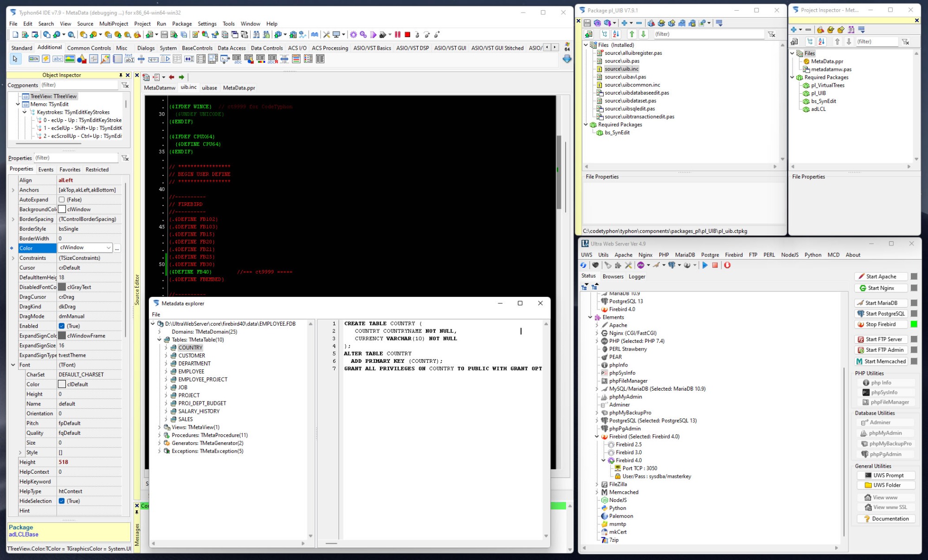Click the More menu lines icon in Project Inspector
Image resolution: width=928 pixels, height=560 pixels.
pyautogui.click(x=862, y=30)
